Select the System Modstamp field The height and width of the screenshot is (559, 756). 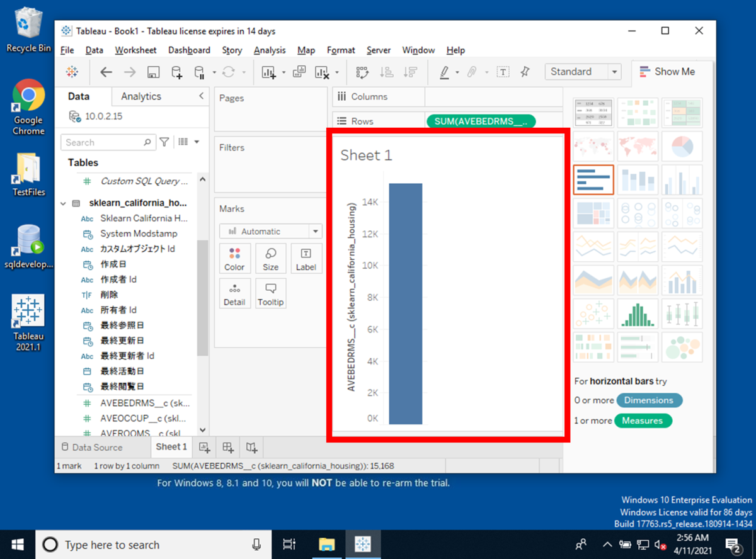pyautogui.click(x=139, y=234)
